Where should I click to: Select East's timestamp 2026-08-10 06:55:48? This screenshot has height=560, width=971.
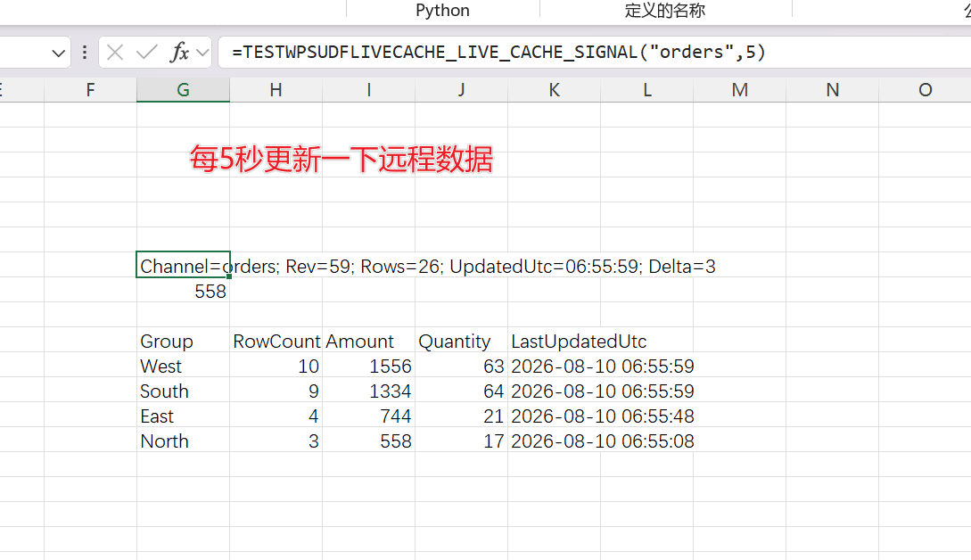(603, 416)
